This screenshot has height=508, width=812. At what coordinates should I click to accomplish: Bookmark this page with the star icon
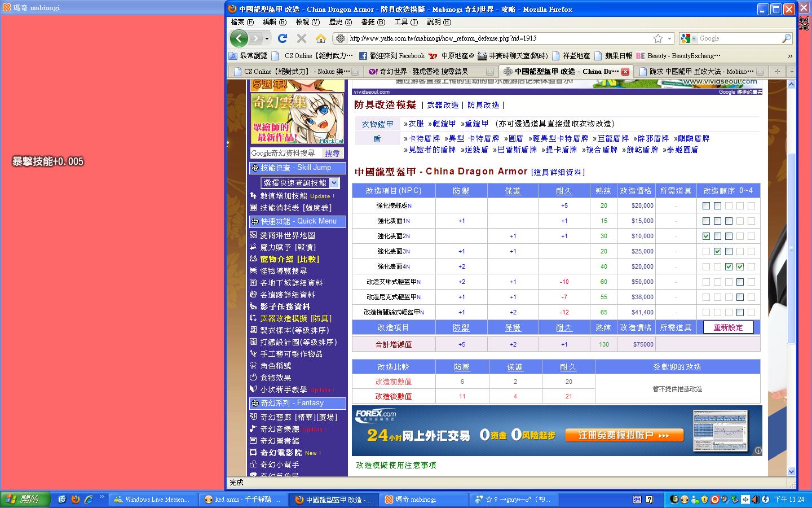point(657,38)
